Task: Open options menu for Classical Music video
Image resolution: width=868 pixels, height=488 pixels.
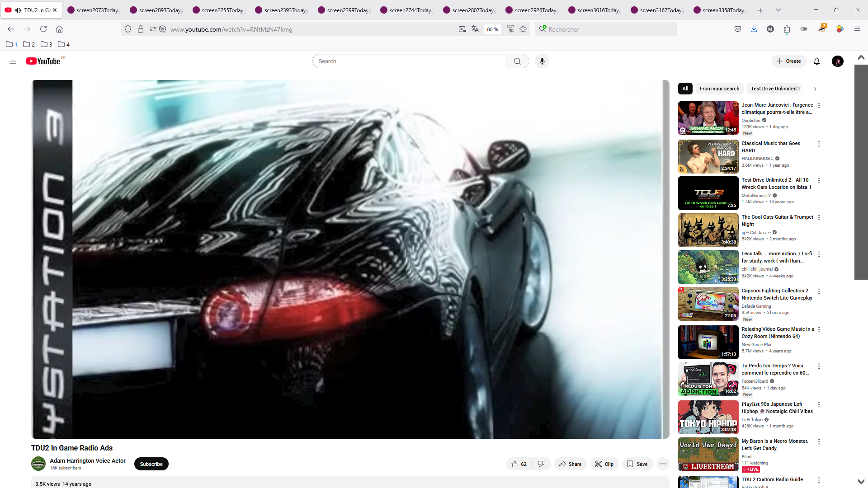Action: pyautogui.click(x=819, y=144)
